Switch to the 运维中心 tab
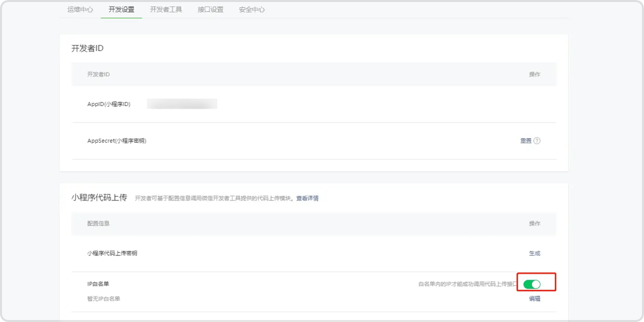The width and height of the screenshot is (644, 322). 80,10
